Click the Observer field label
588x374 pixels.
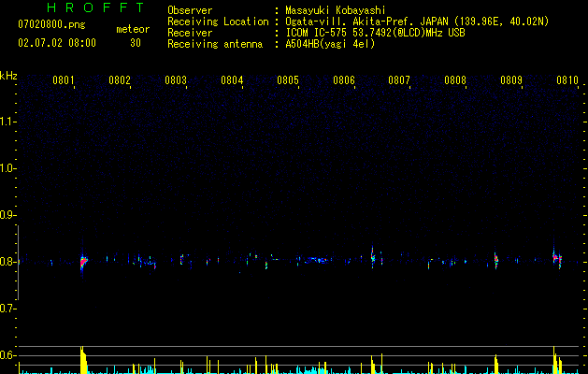(x=190, y=10)
